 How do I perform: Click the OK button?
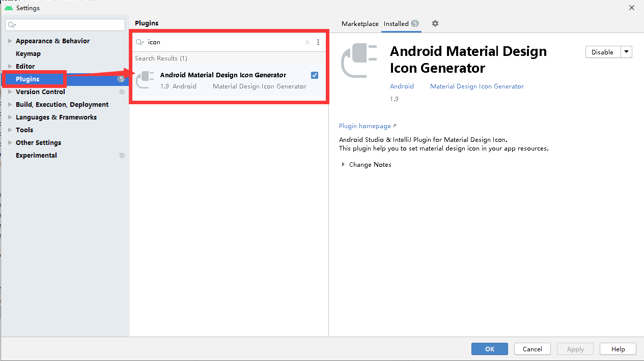click(x=490, y=349)
